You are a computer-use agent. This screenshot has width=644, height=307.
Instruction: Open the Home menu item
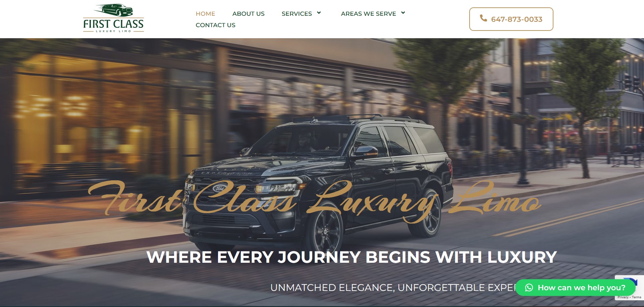(x=205, y=14)
